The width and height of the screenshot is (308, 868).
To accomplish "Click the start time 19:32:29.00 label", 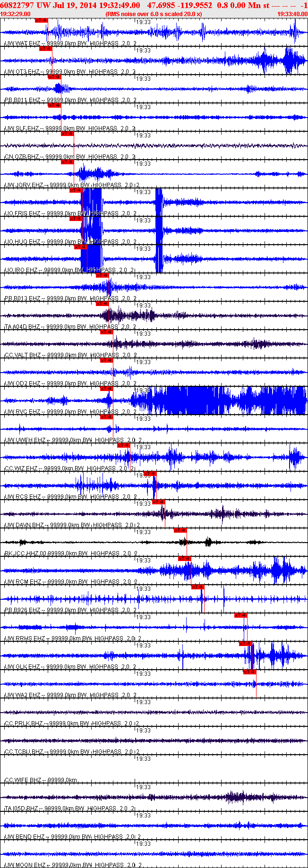I will tap(16, 14).
